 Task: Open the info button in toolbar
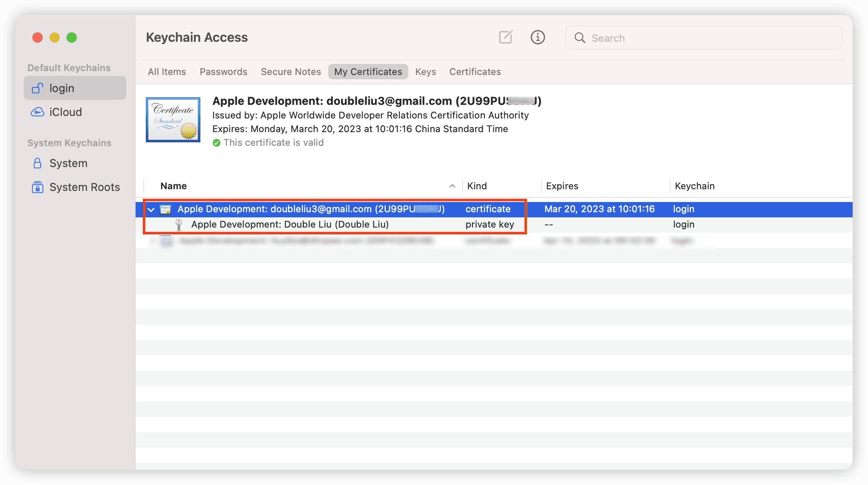(538, 38)
